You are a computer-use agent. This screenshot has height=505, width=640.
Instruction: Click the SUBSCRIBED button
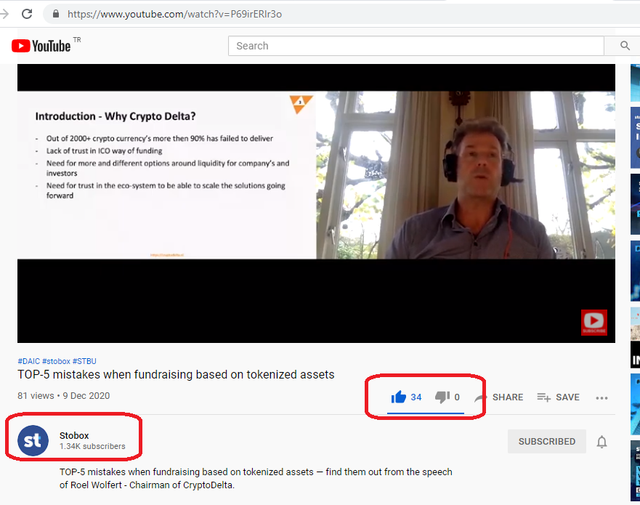click(x=547, y=441)
